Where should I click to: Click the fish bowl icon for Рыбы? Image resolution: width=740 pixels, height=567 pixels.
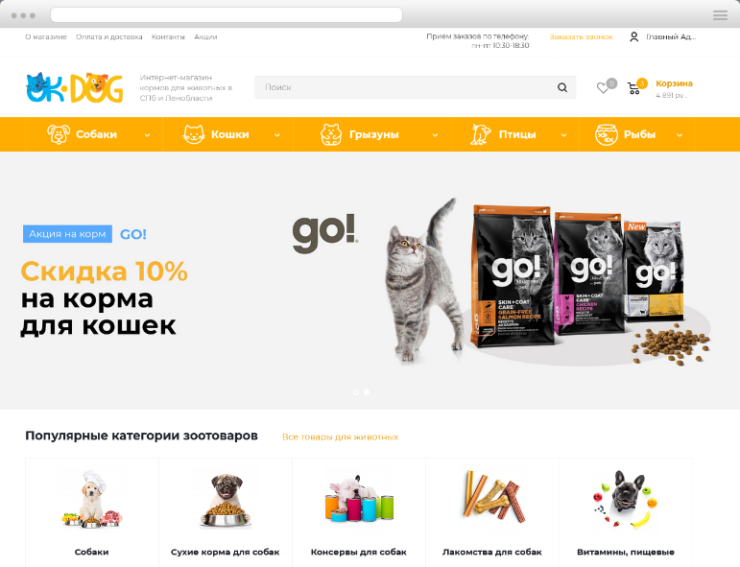(x=606, y=135)
